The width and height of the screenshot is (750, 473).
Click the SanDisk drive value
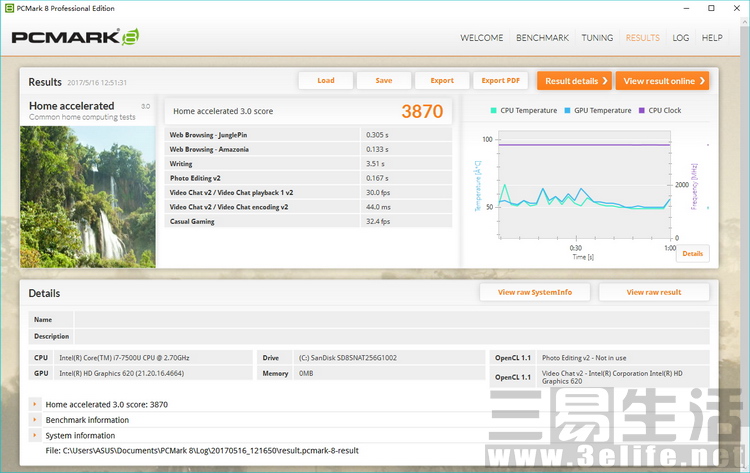coord(348,358)
